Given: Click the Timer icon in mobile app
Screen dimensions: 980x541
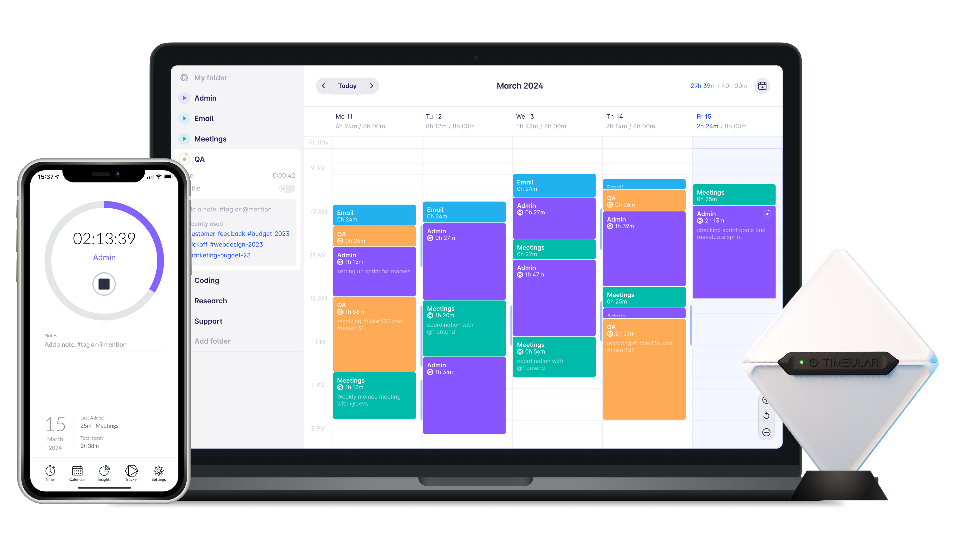Looking at the screenshot, I should 50,473.
